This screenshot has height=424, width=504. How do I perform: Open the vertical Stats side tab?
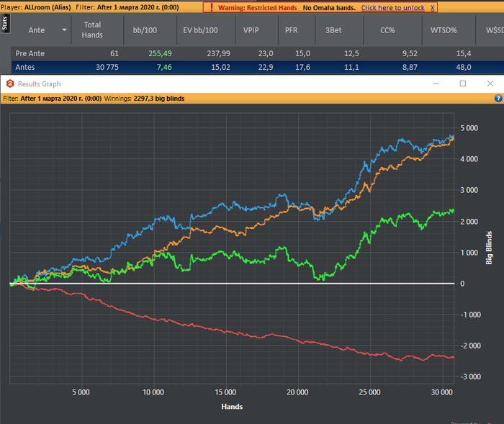(x=5, y=24)
